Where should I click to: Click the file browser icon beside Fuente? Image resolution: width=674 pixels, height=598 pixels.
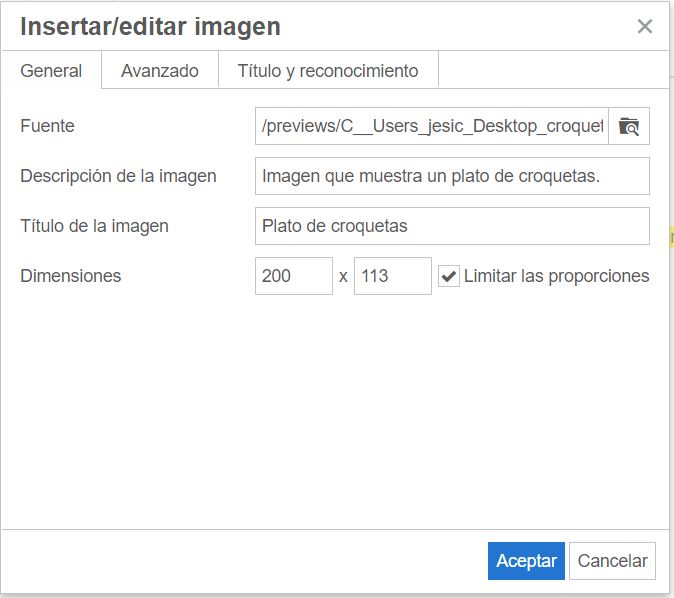pyautogui.click(x=628, y=126)
